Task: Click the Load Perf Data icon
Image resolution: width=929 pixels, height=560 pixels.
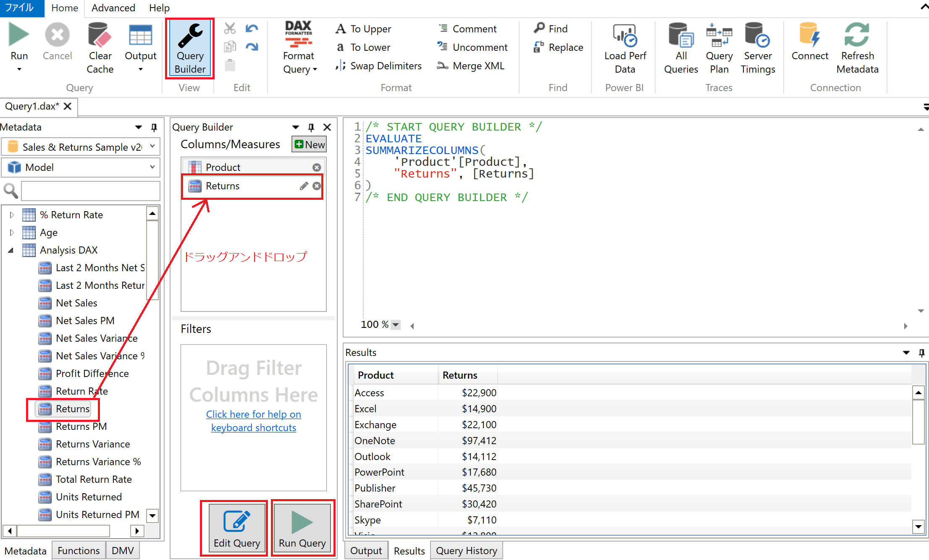Action: point(625,36)
